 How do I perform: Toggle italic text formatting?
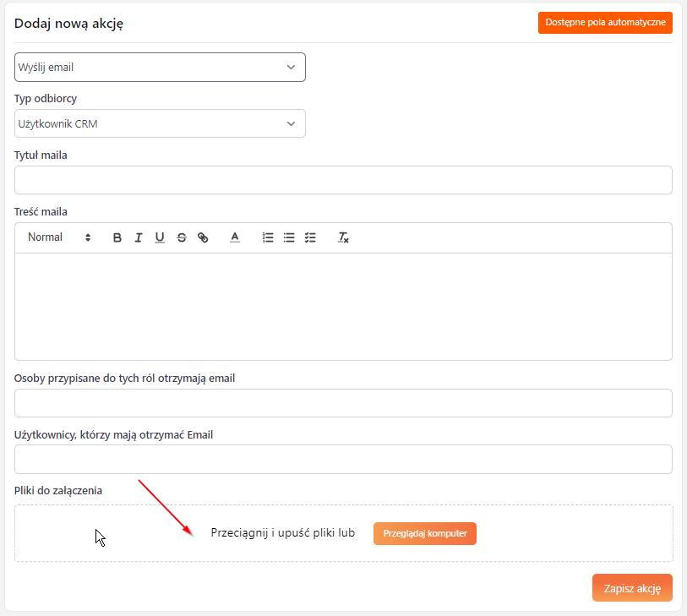pyautogui.click(x=139, y=238)
